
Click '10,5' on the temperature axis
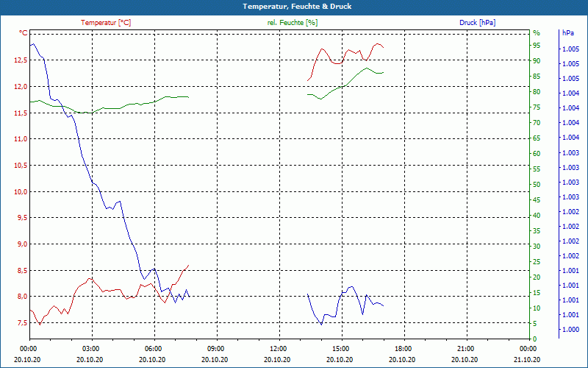coord(21,165)
